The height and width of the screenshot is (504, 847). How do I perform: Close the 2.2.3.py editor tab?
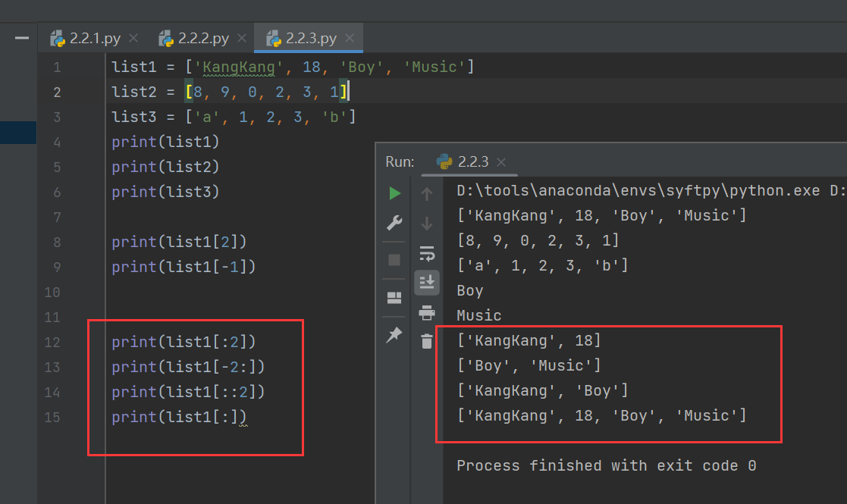click(x=350, y=39)
